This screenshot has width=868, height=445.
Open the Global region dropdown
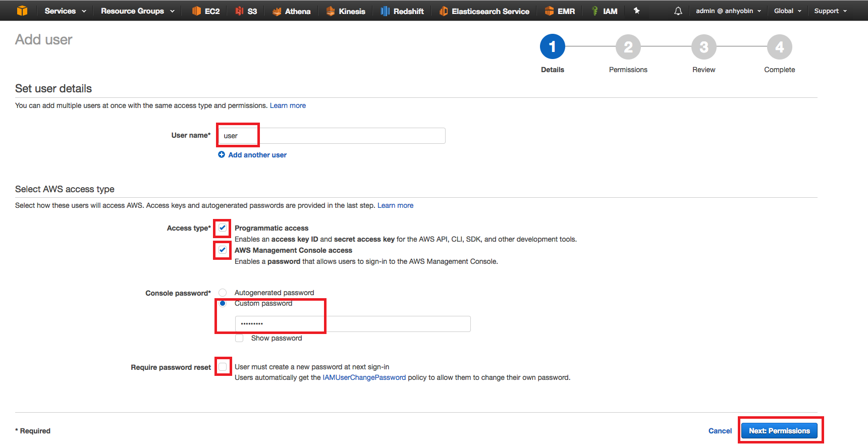click(787, 11)
